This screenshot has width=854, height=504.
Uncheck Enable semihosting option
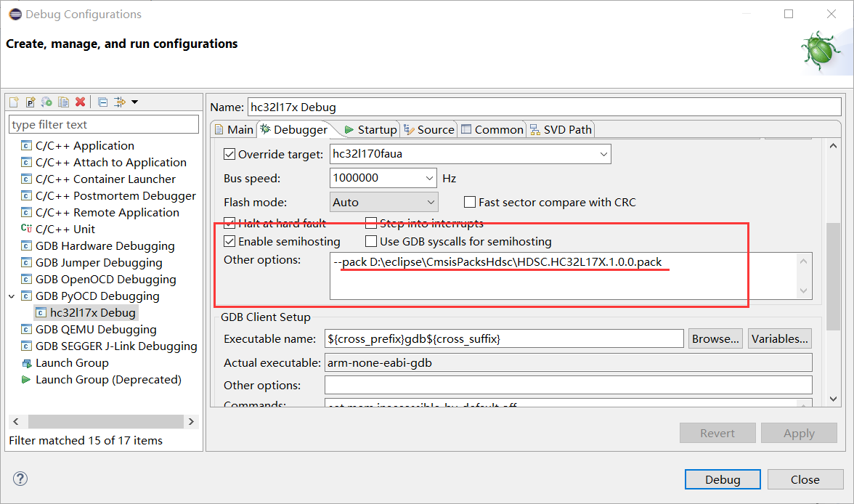[229, 241]
